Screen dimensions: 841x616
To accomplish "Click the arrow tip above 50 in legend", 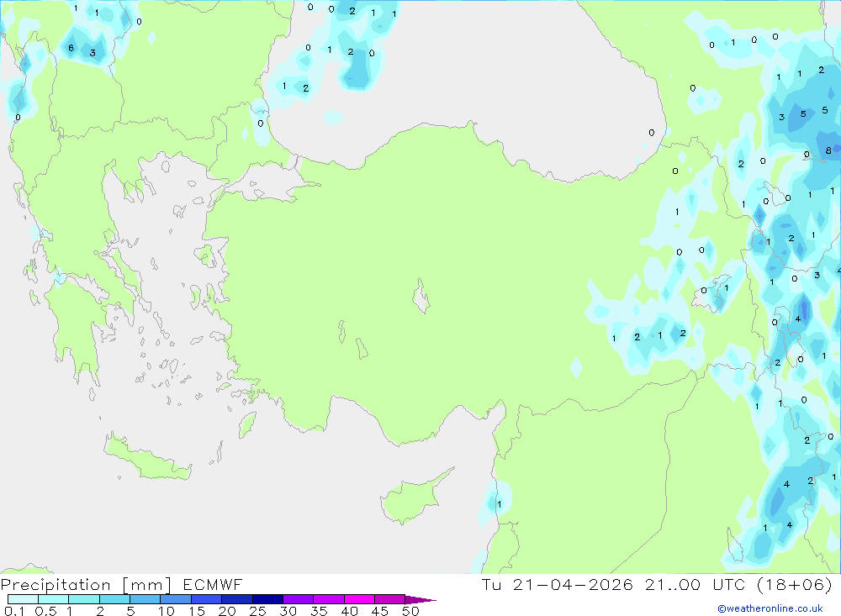I will (x=420, y=600).
